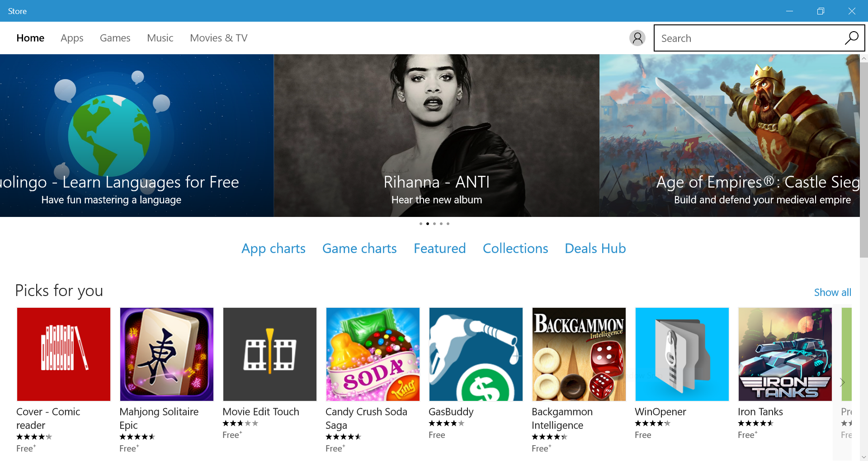
Task: Click the vertical scrollbar thumb
Action: (864, 160)
